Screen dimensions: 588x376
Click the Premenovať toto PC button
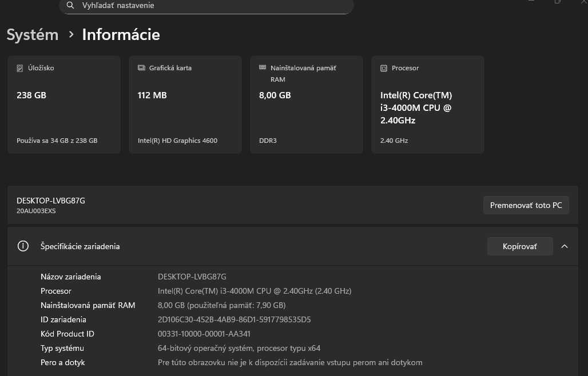tap(526, 205)
